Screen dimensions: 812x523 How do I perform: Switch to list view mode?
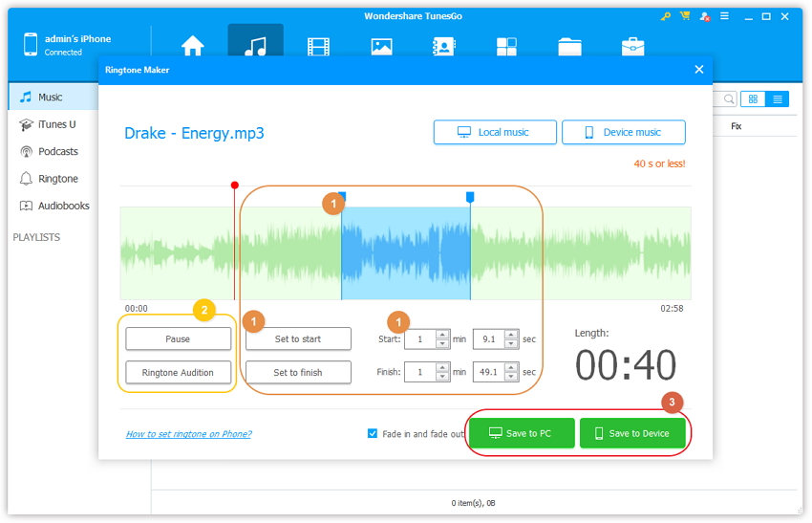(x=778, y=98)
